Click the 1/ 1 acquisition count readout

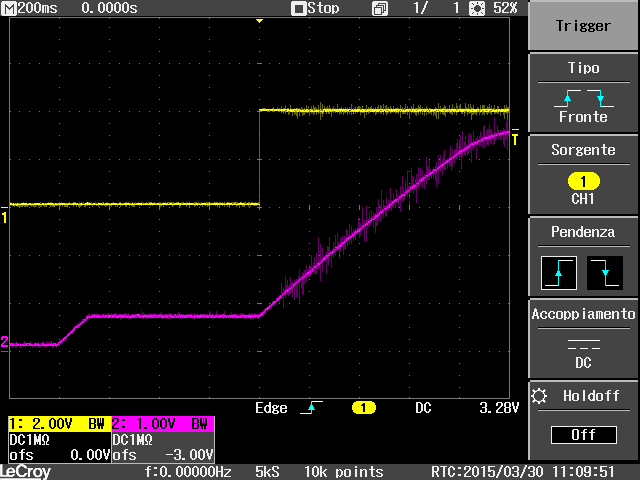pyautogui.click(x=436, y=8)
